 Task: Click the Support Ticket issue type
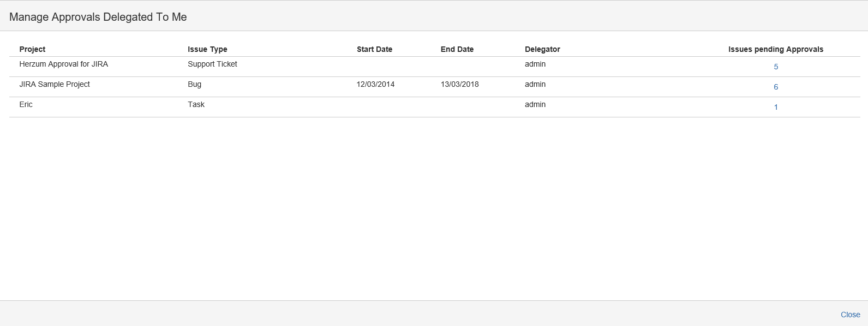212,64
